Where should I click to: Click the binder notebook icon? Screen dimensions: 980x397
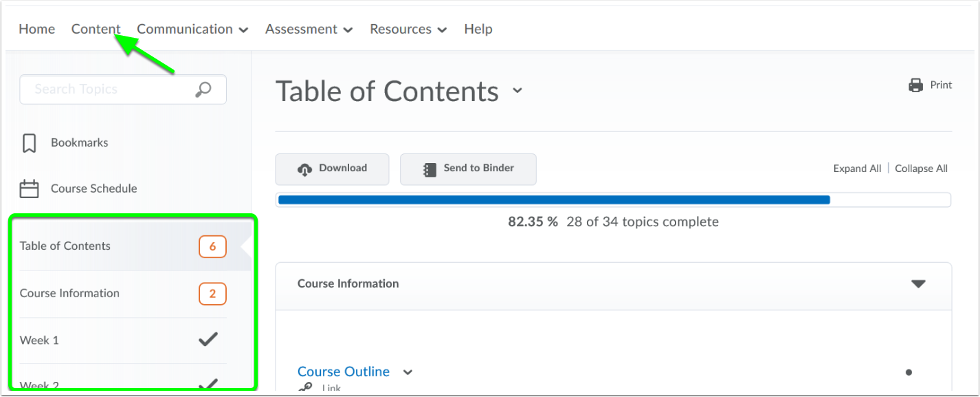click(x=430, y=169)
